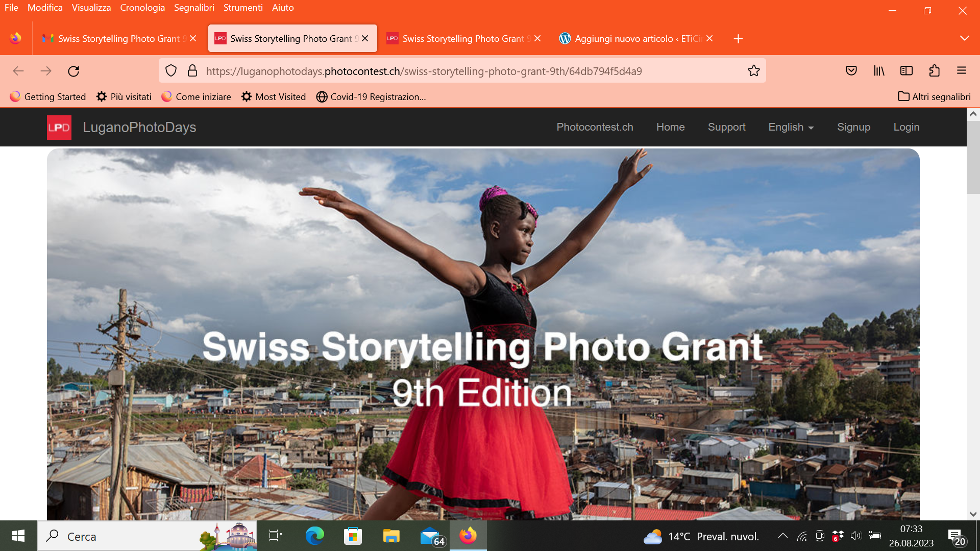Open the Aiuto menu
The height and width of the screenshot is (551, 980).
[283, 8]
